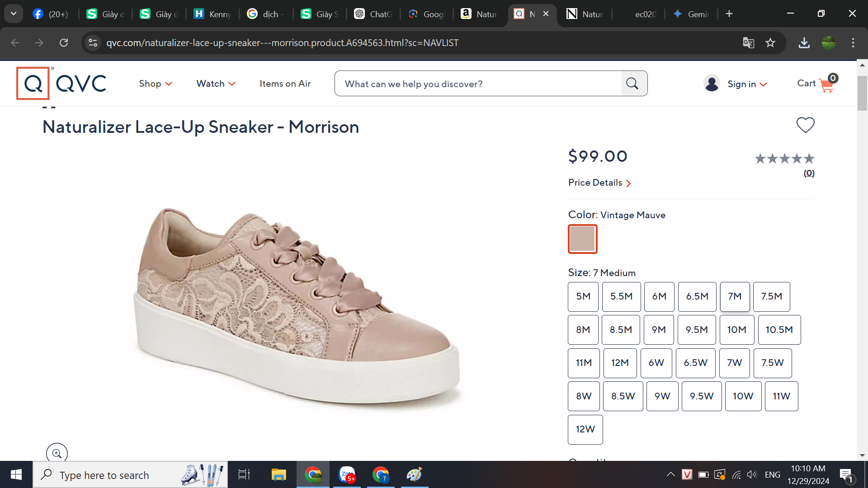Switch to the ChatGPT browser tab
The width and height of the screenshot is (868, 488).
[x=373, y=14]
